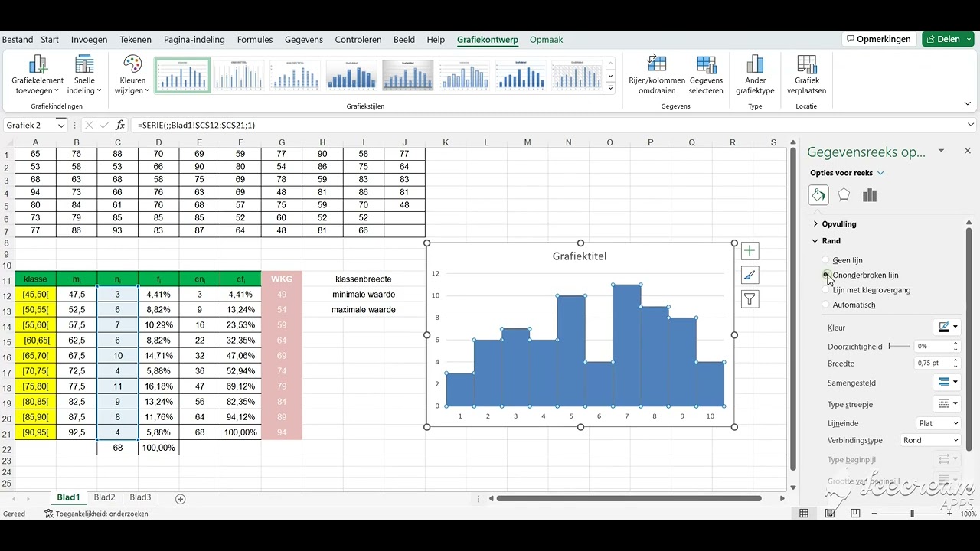Select Geen lijn radio button
Screen dimensions: 980x551
(826, 260)
